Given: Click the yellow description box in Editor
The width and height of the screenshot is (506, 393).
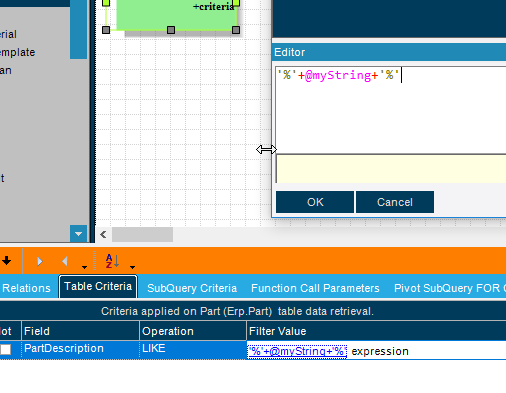Looking at the screenshot, I should click(x=391, y=169).
